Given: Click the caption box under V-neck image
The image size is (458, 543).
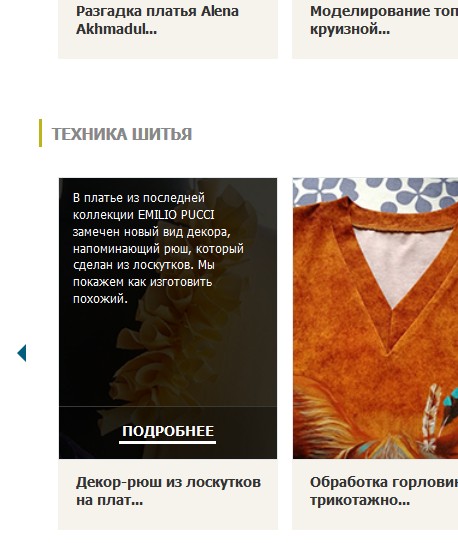Looking at the screenshot, I should [x=375, y=494].
